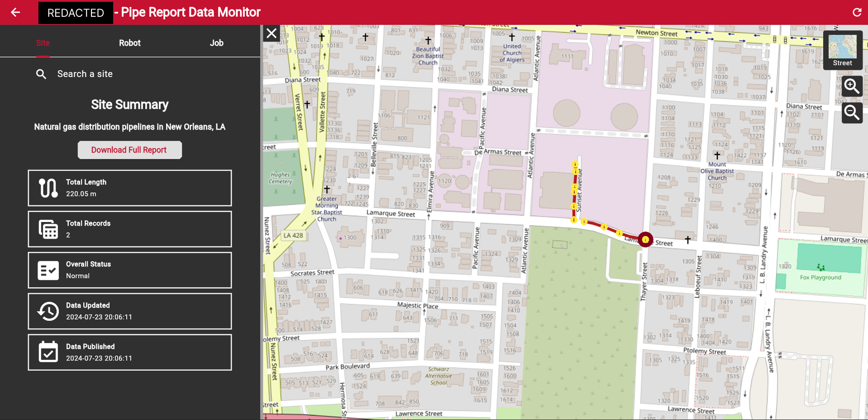Image resolution: width=868 pixels, height=420 pixels.
Task: Click the 220.05 m length value
Action: point(81,194)
